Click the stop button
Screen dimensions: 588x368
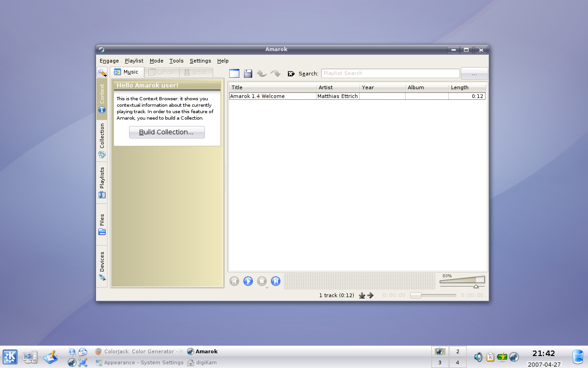(262, 281)
